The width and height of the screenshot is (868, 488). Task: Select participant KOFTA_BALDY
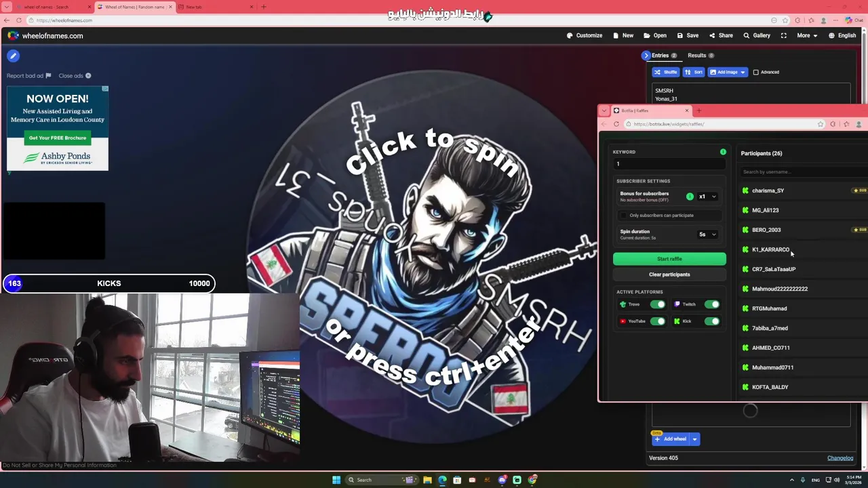click(770, 387)
